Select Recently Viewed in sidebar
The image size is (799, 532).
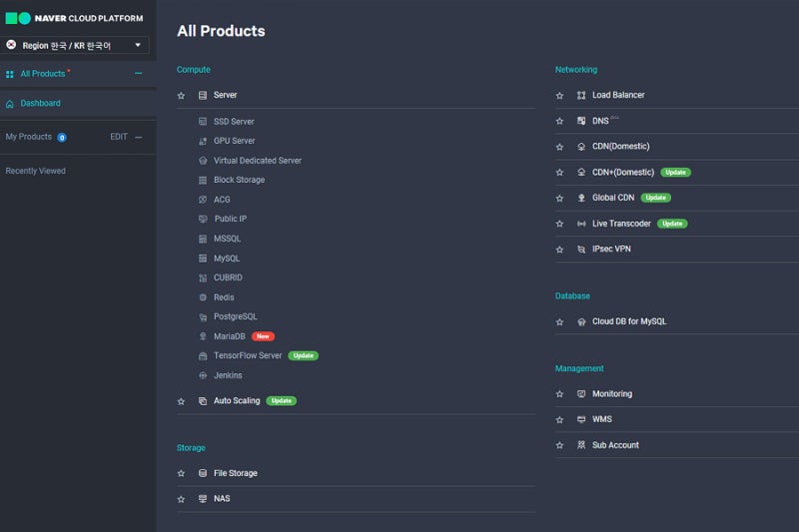pyautogui.click(x=36, y=171)
